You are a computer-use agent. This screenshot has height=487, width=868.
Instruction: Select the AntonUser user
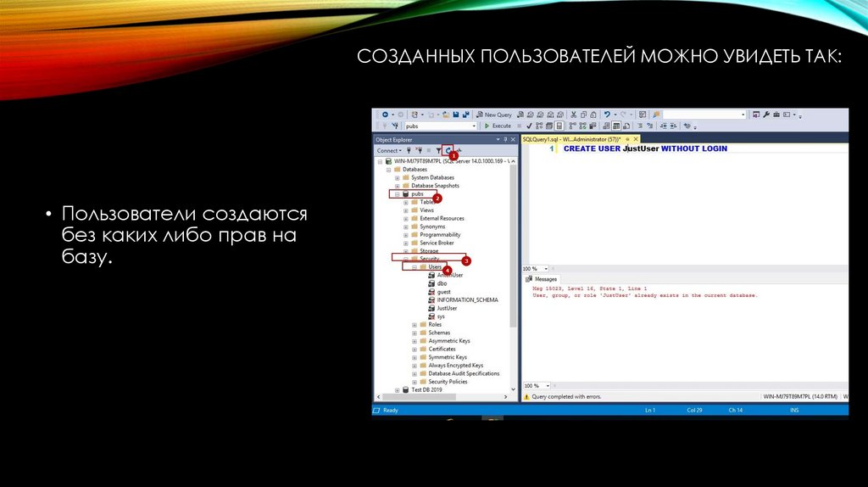449,276
